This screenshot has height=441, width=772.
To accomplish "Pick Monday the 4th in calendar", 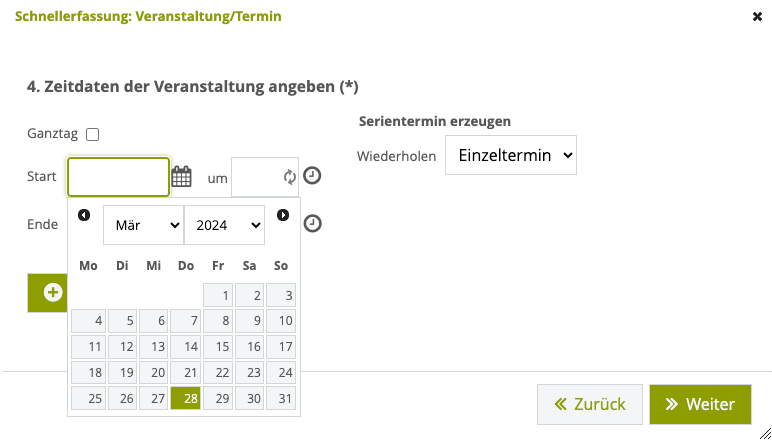I will coord(88,321).
